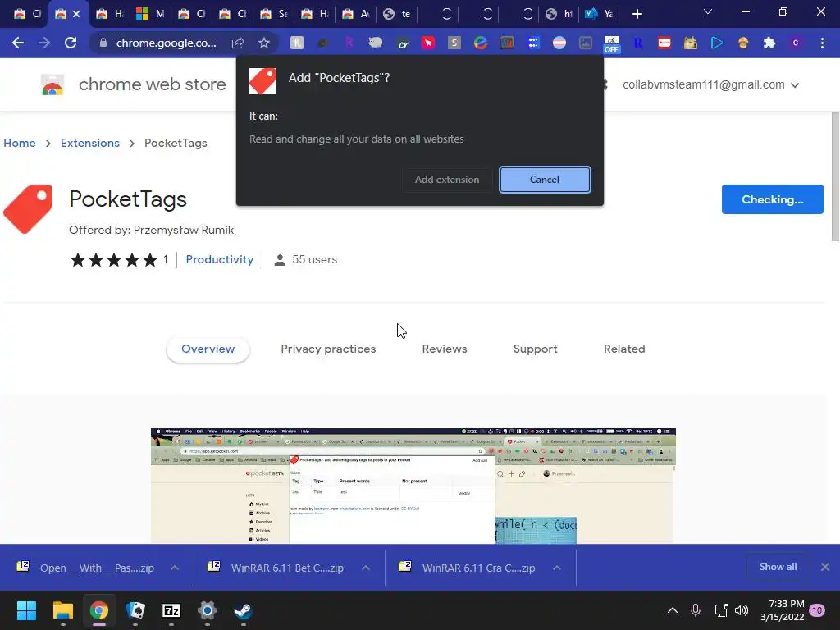Viewport: 840px width, 630px height.
Task: Click the gray 'S' extension icon
Action: coord(454,43)
